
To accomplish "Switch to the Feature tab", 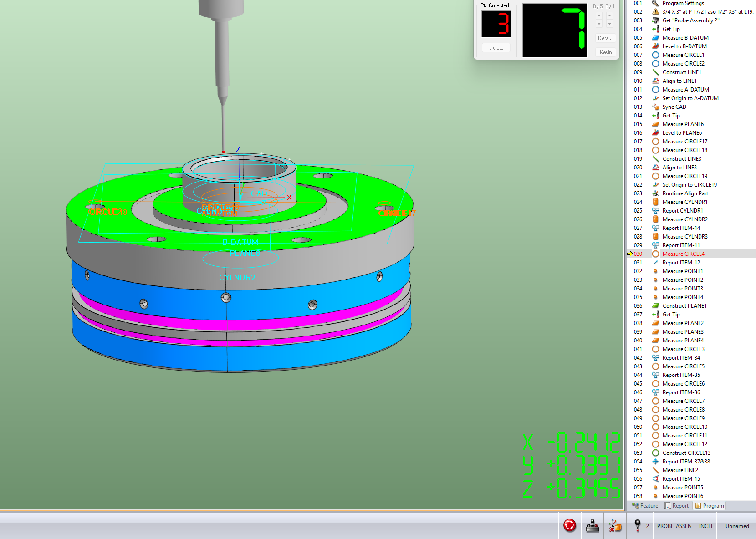I will point(645,506).
